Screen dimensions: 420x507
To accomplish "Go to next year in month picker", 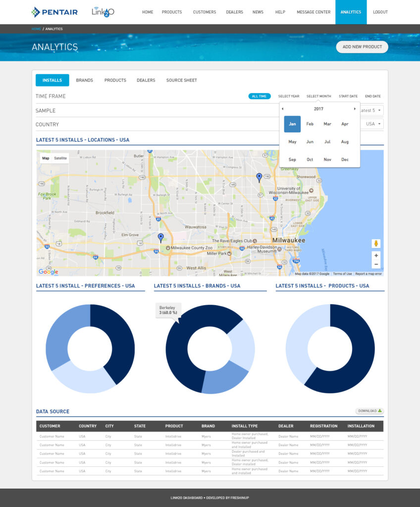I will coord(355,109).
